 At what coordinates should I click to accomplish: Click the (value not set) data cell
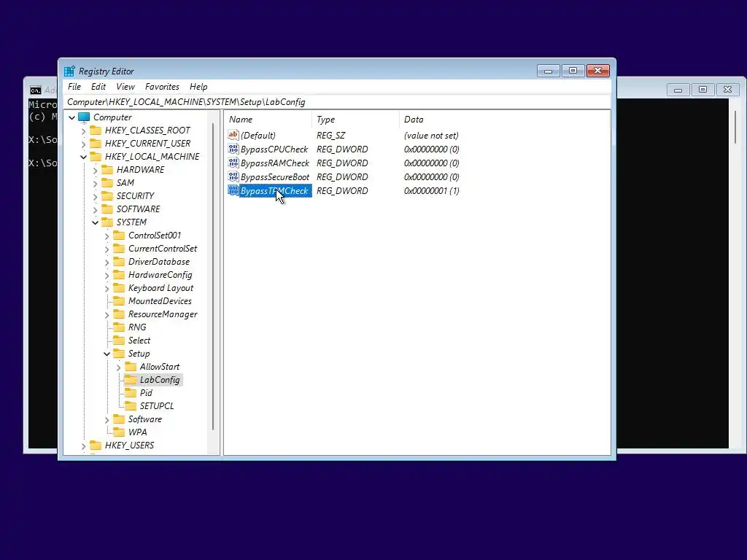[431, 135]
